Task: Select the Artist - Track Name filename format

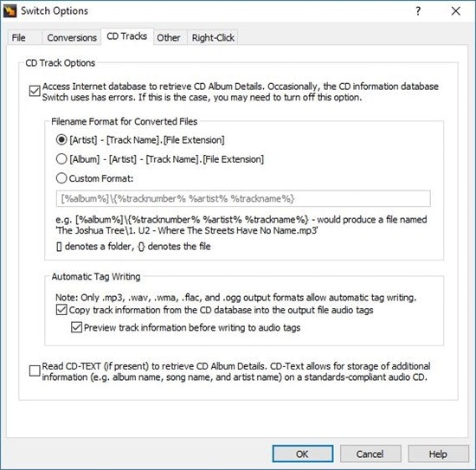Action: [61, 140]
